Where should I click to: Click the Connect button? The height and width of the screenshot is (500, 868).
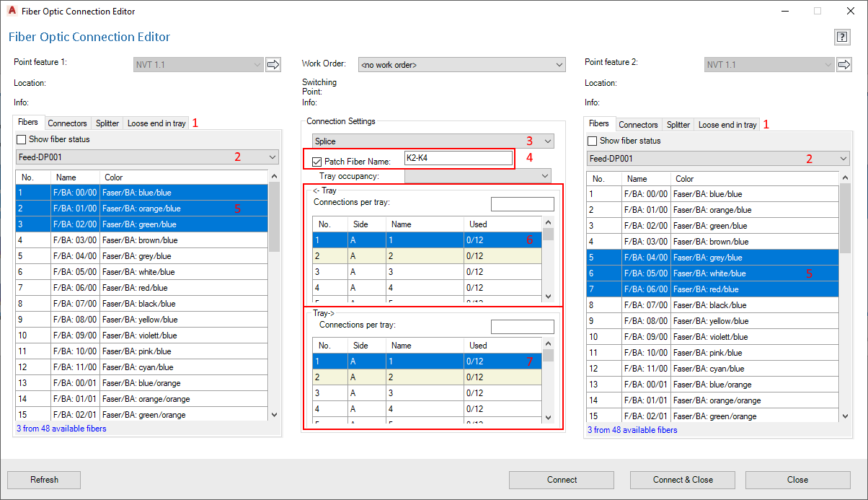pyautogui.click(x=562, y=480)
